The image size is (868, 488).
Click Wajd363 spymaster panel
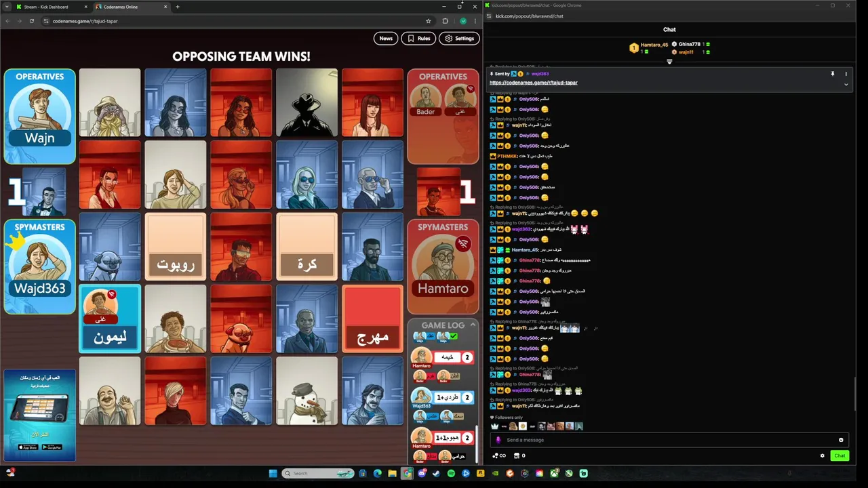(39, 266)
